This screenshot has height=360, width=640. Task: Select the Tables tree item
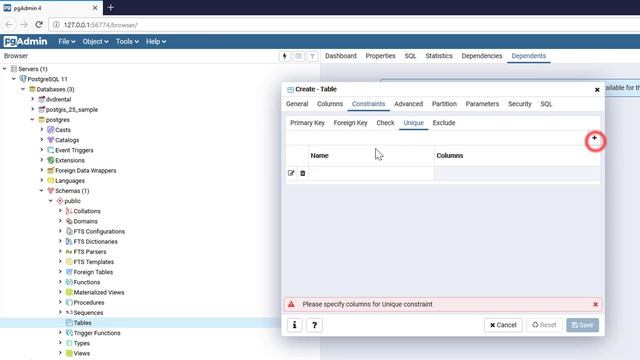click(82, 323)
